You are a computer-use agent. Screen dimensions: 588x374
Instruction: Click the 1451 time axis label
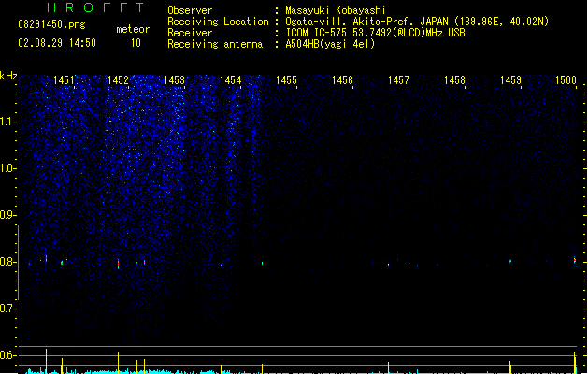(64, 80)
